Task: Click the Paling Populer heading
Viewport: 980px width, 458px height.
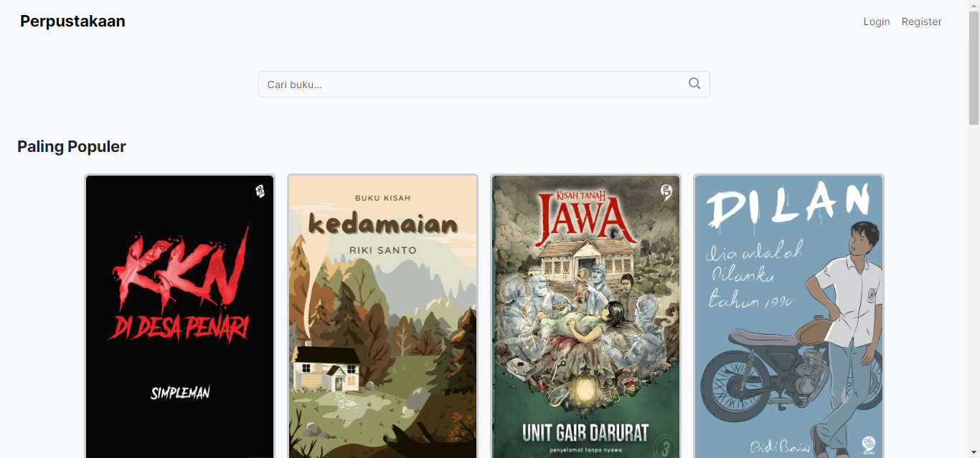Action: (72, 146)
